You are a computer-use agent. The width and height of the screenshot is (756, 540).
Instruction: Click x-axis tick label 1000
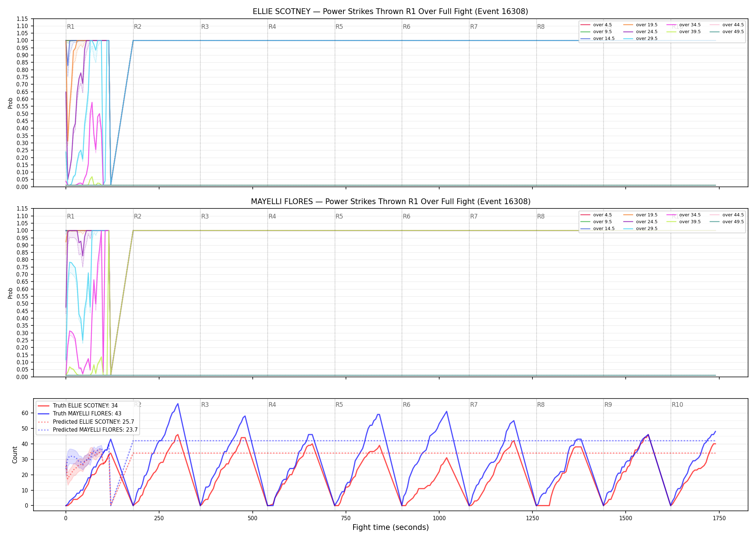point(439,518)
